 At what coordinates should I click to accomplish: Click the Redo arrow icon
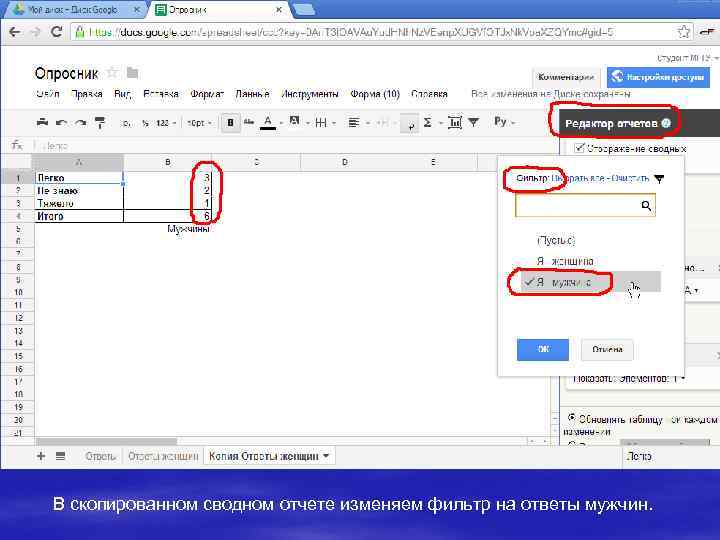80,123
